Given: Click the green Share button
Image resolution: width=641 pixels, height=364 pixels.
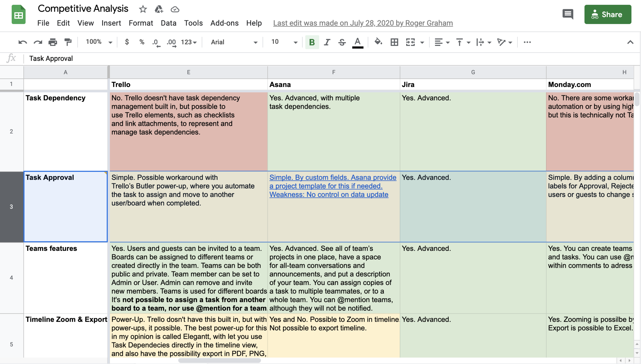Looking at the screenshot, I should [608, 14].
